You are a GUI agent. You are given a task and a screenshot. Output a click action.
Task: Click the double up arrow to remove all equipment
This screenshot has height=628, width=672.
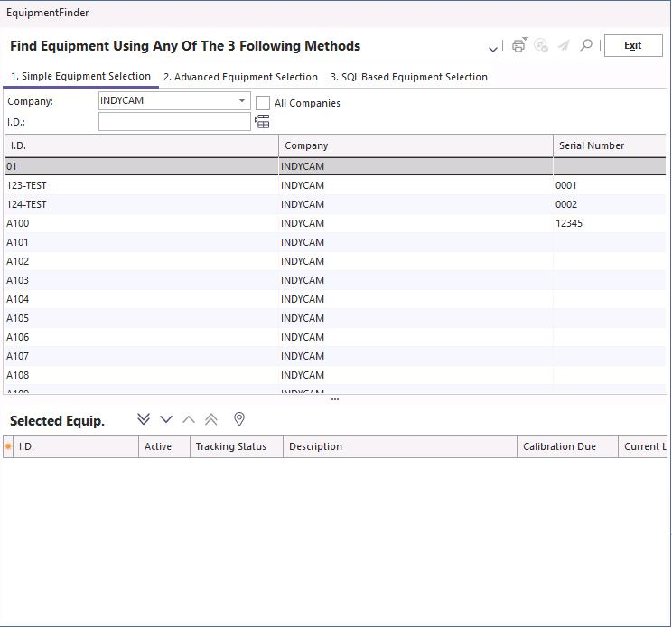click(x=211, y=419)
